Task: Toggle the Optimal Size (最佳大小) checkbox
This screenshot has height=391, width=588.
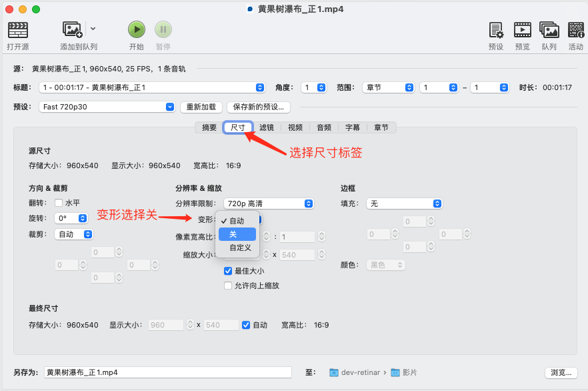Action: coord(228,270)
